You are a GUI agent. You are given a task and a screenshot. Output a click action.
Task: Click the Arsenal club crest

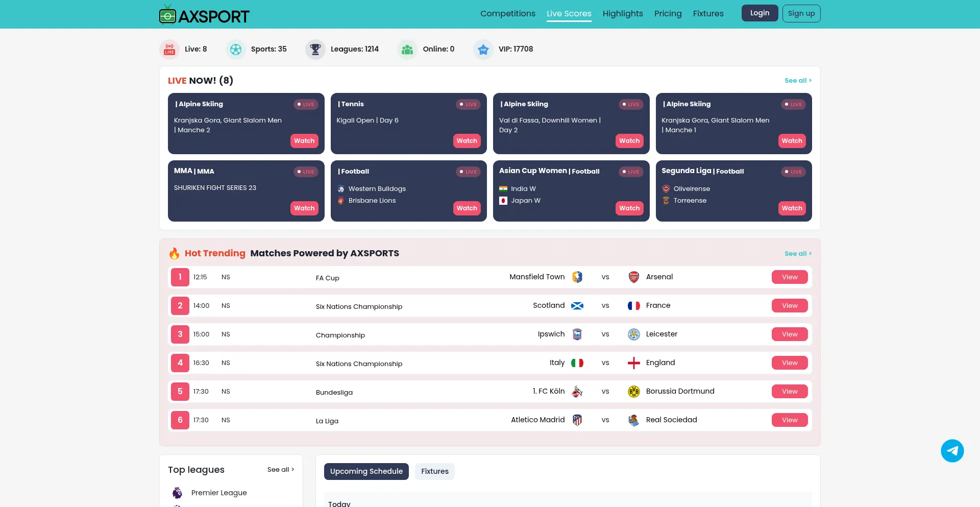634,277
